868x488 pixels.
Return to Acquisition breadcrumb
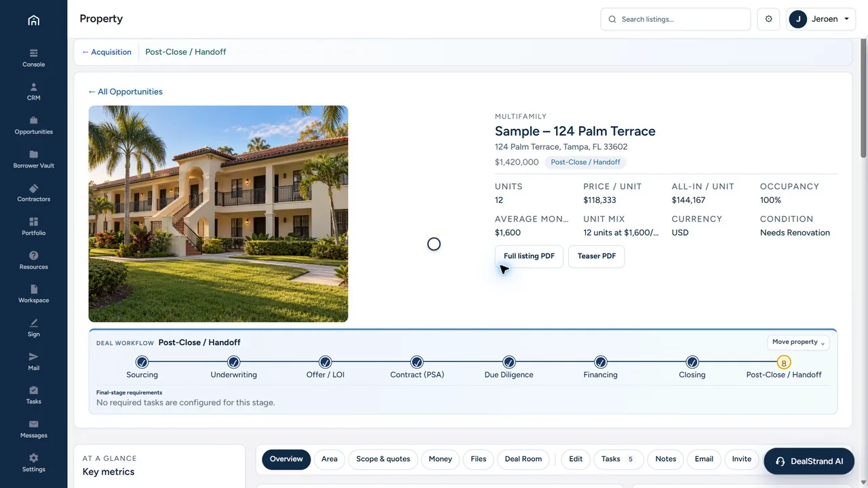[x=106, y=52]
